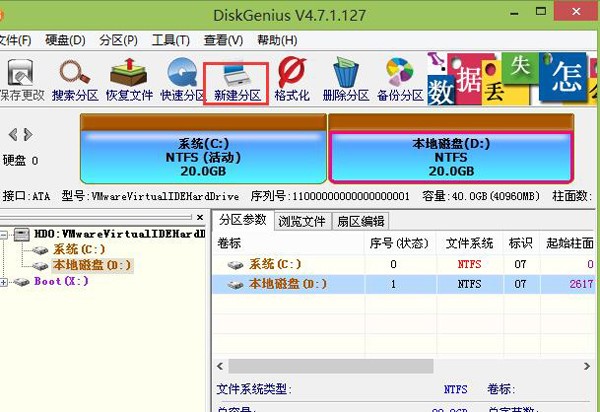Close the DiskGenius window

click(576, 12)
